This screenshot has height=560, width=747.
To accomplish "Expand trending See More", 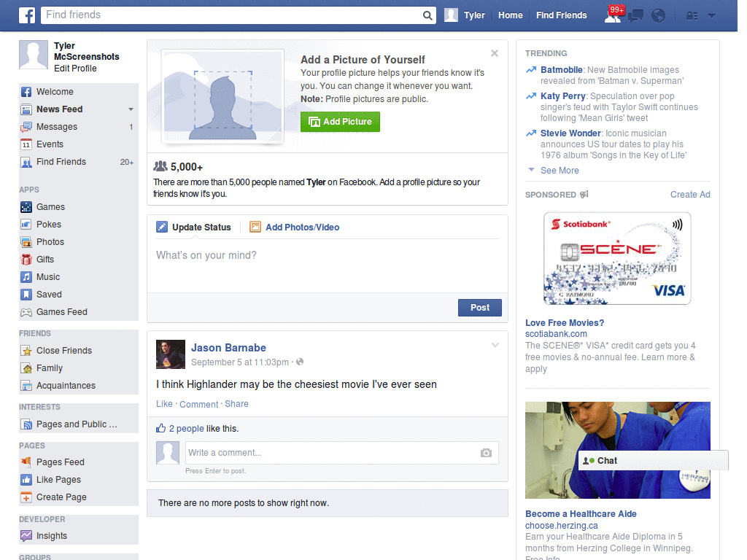I will pyautogui.click(x=560, y=171).
